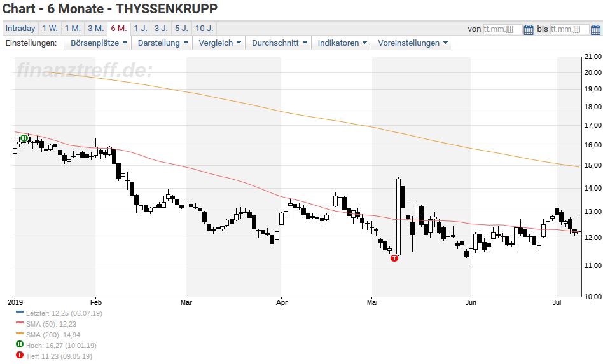This screenshot has height=364, width=603.
Task: Click the green H high marker on chart
Action: pyautogui.click(x=24, y=138)
